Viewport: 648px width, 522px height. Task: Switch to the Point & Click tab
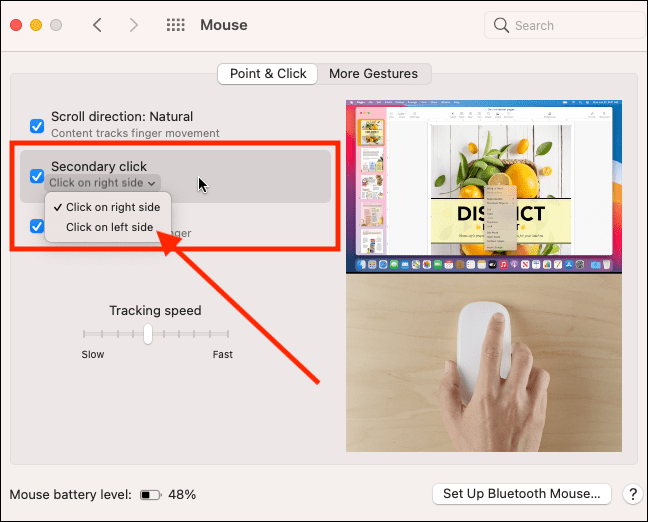(268, 74)
